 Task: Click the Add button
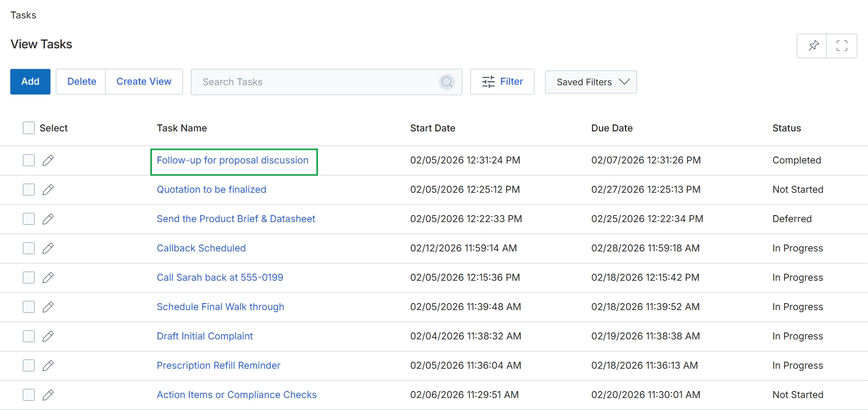point(30,81)
